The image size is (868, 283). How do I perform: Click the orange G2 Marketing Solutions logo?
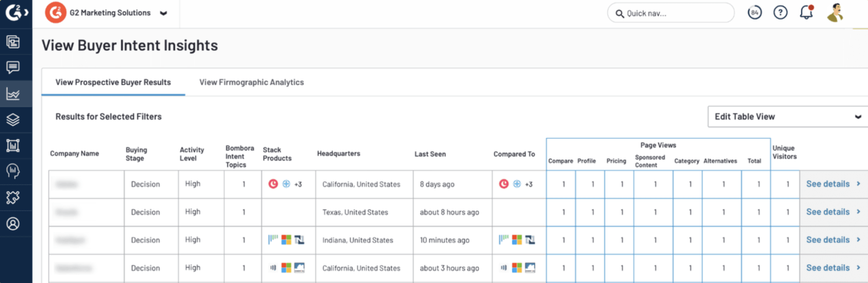coord(55,12)
